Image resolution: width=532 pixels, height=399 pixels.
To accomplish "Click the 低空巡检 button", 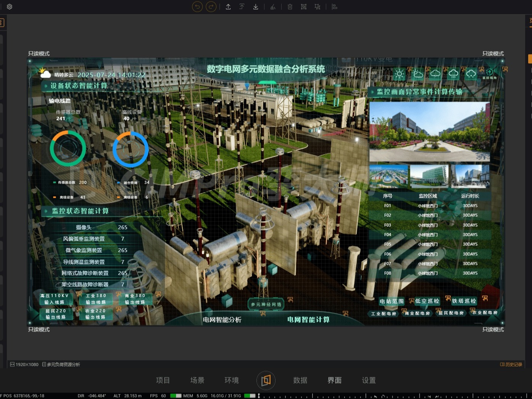I will pos(427,301).
